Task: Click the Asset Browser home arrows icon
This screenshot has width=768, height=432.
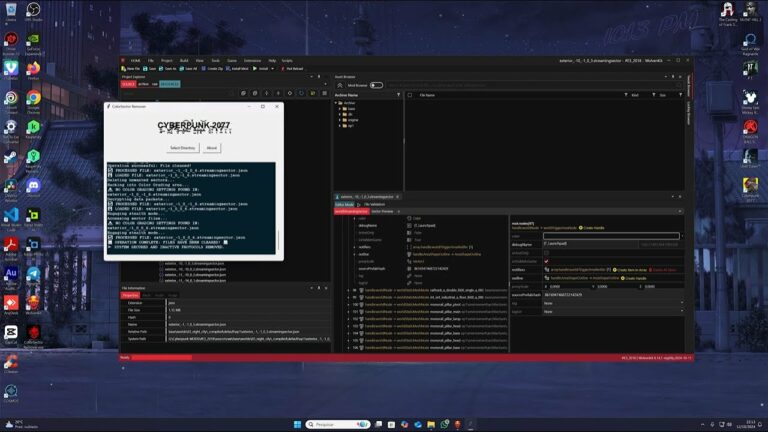Action: pyautogui.click(x=339, y=85)
